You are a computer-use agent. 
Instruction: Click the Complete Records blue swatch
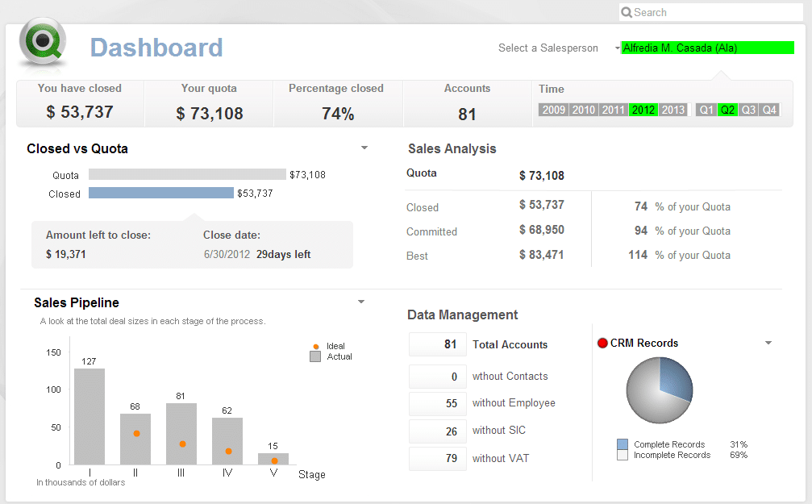pos(622,444)
